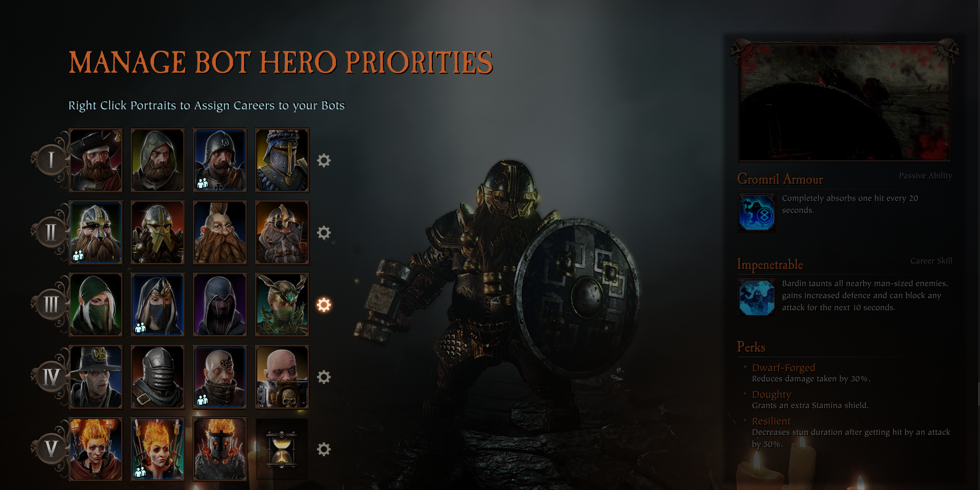Screen dimensions: 980x490
Task: Click highlighted gear icon for row III
Action: (x=324, y=305)
